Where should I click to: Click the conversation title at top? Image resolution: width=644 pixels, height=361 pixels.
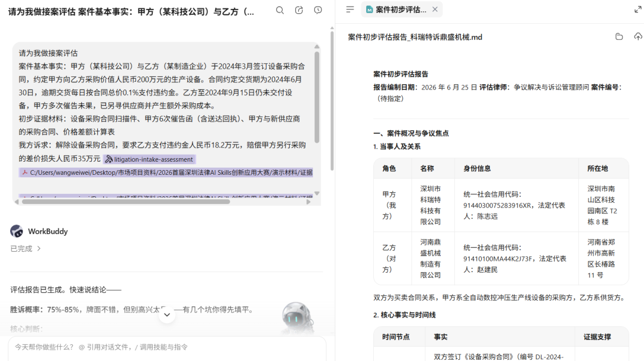[131, 11]
